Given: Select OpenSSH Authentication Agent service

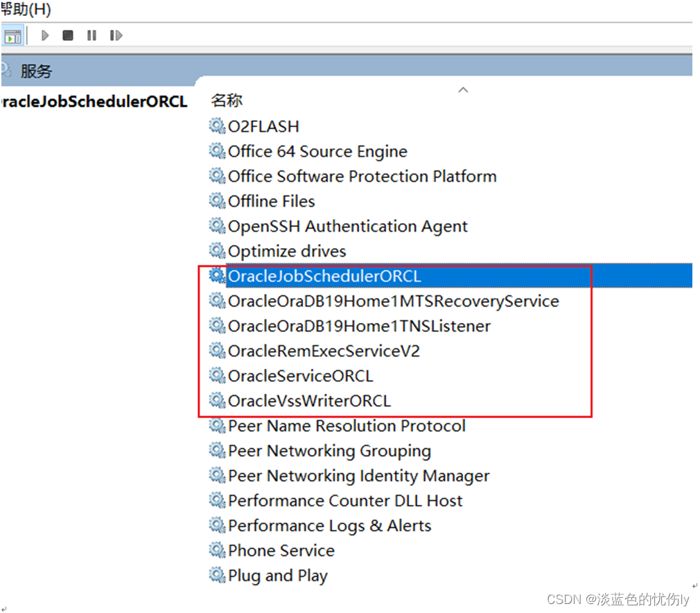Looking at the screenshot, I should click(x=348, y=227).
